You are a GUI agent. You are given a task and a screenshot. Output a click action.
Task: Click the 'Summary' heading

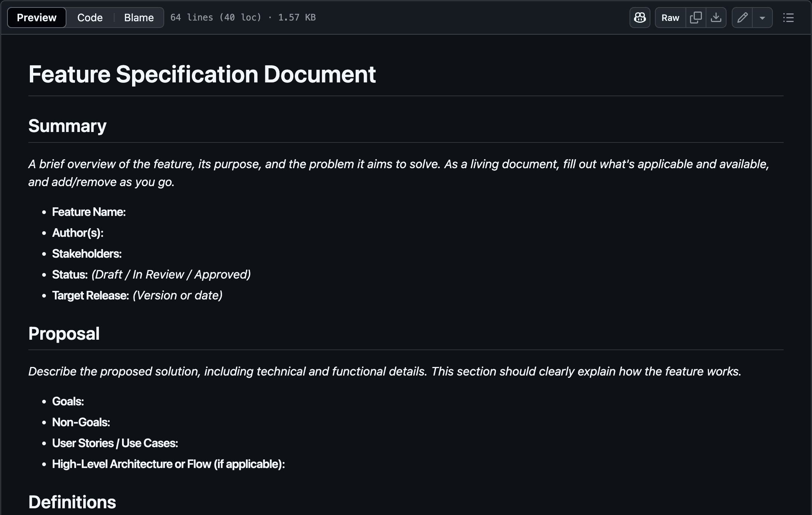coord(67,126)
